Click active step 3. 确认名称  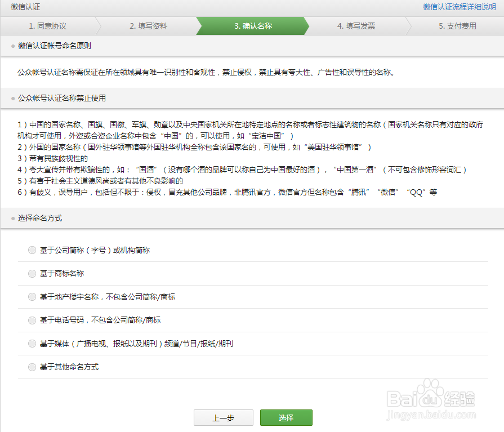coord(253,26)
